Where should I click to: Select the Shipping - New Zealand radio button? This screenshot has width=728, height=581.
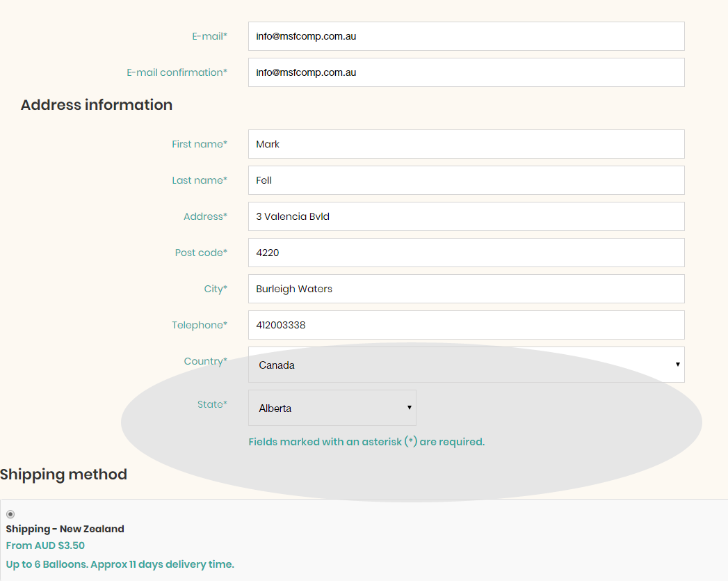(x=10, y=514)
